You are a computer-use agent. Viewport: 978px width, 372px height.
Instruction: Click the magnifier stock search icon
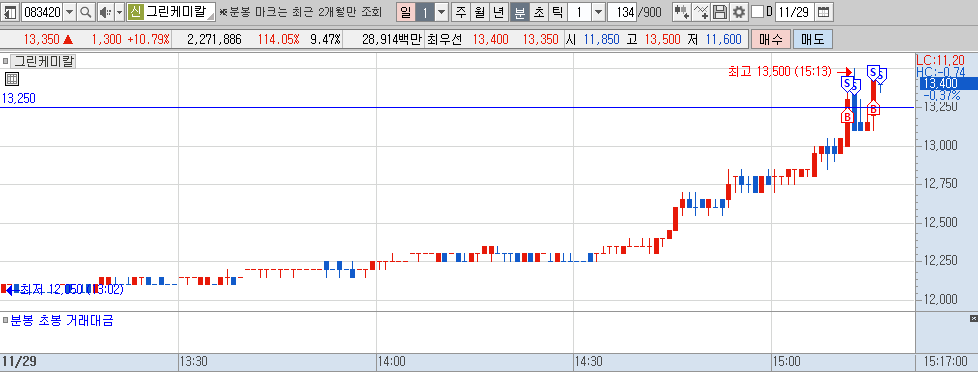[85, 12]
